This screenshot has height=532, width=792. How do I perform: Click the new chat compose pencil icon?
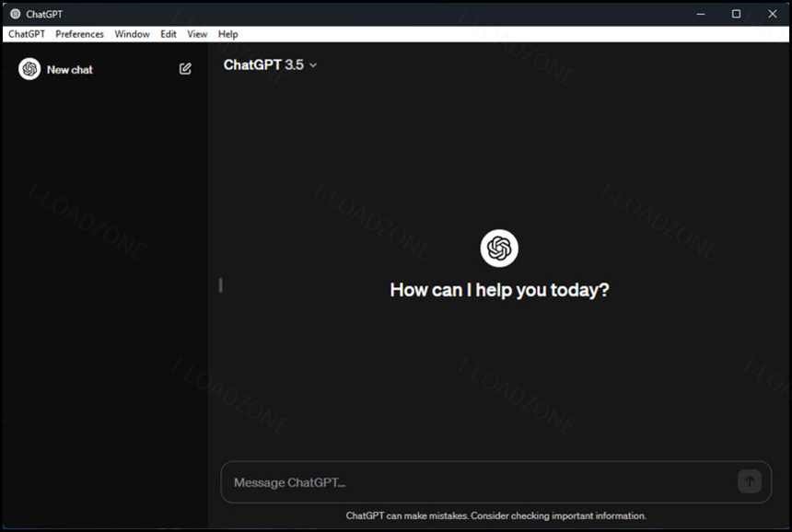click(185, 69)
